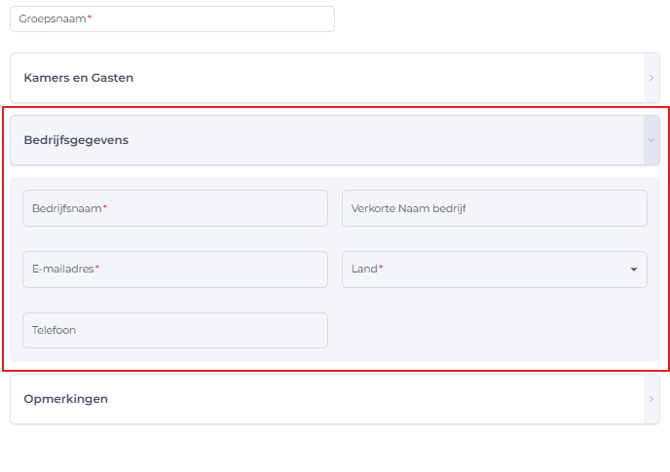Click the Land dropdown caret arrow

pos(633,270)
